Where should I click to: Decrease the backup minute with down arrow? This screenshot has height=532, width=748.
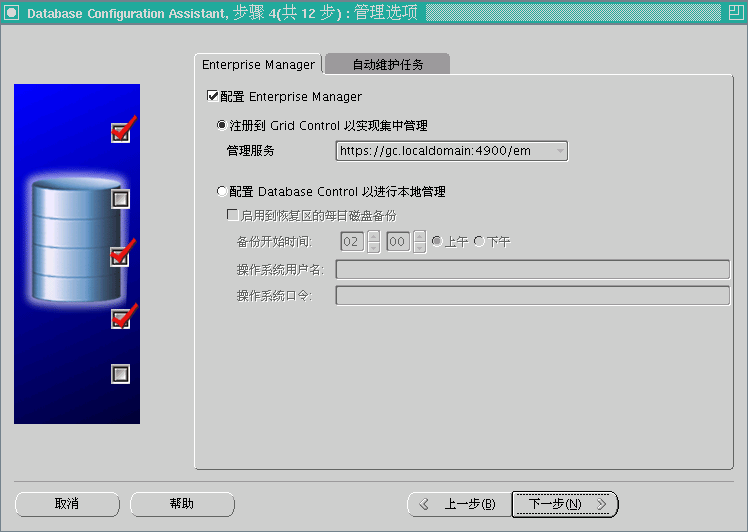420,248
